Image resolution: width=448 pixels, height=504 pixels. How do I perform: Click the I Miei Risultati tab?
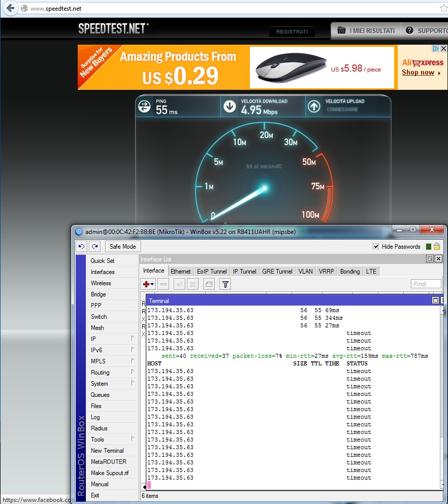(366, 31)
